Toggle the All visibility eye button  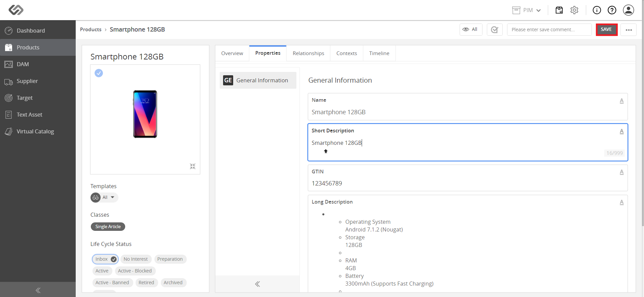pos(471,30)
